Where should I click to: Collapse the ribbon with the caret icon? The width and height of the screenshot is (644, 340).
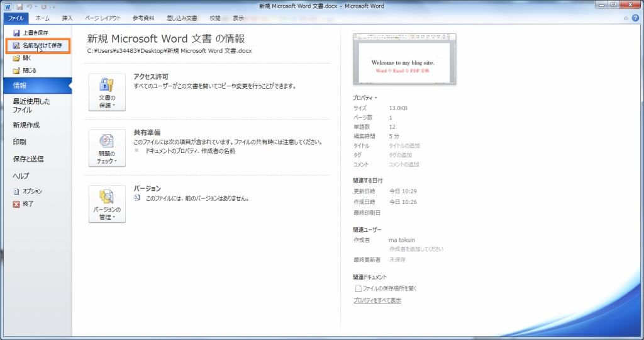[x=626, y=18]
